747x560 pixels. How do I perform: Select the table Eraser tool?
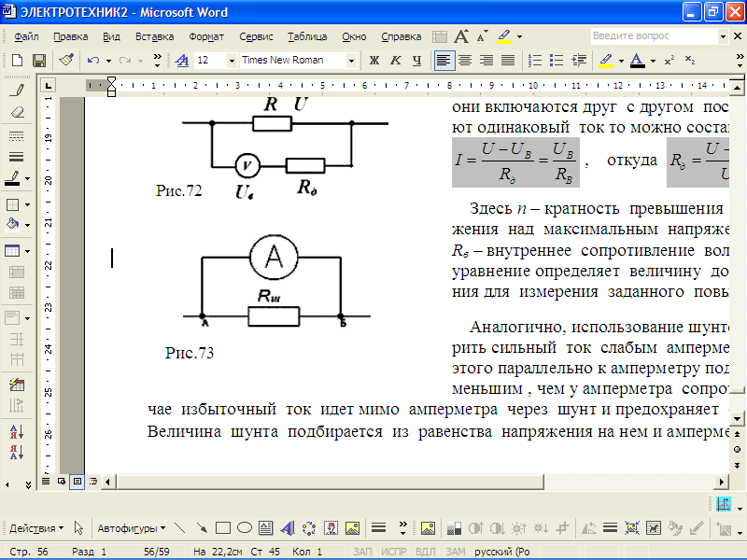pyautogui.click(x=17, y=113)
